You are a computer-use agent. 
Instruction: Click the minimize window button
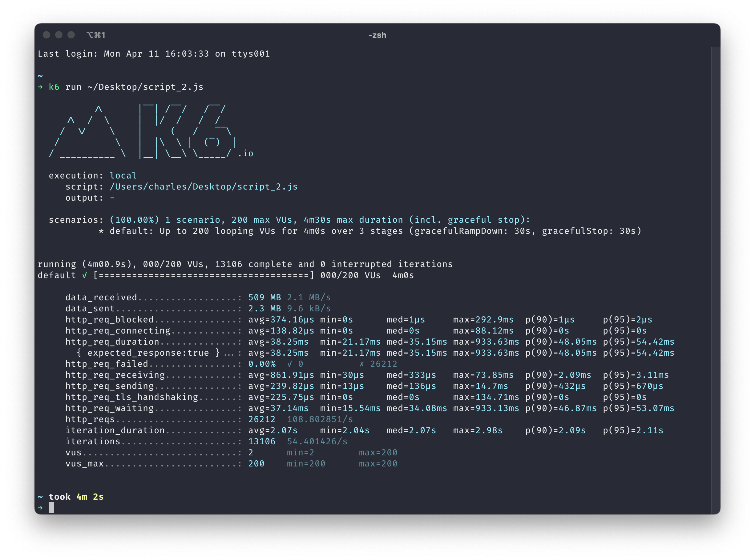(59, 35)
